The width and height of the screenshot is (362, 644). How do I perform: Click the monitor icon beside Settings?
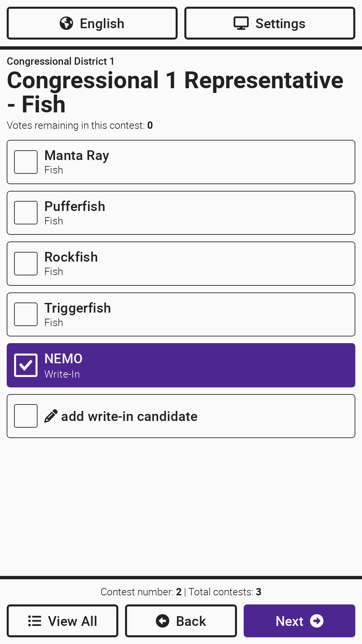(x=241, y=23)
